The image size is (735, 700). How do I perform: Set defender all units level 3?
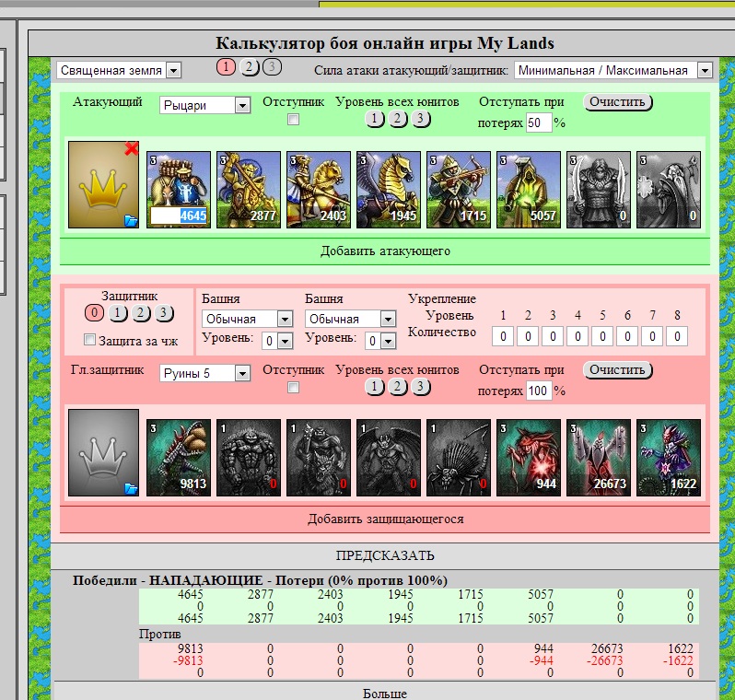pos(421,387)
